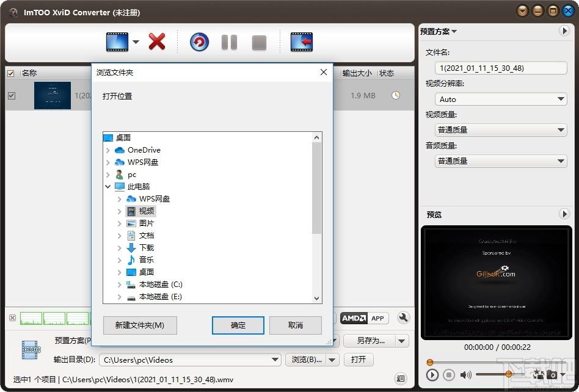Play the preview video

[x=432, y=375]
